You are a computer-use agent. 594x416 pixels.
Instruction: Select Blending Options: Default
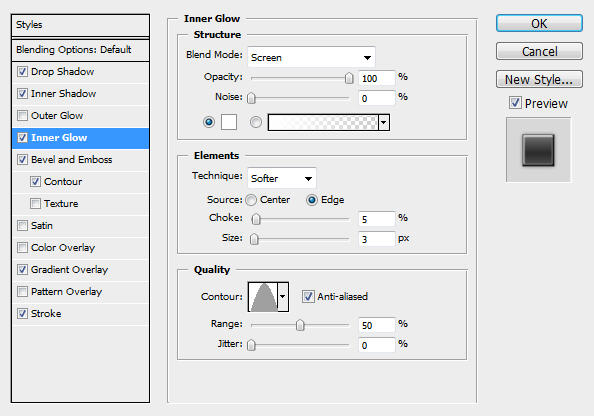tap(80, 50)
